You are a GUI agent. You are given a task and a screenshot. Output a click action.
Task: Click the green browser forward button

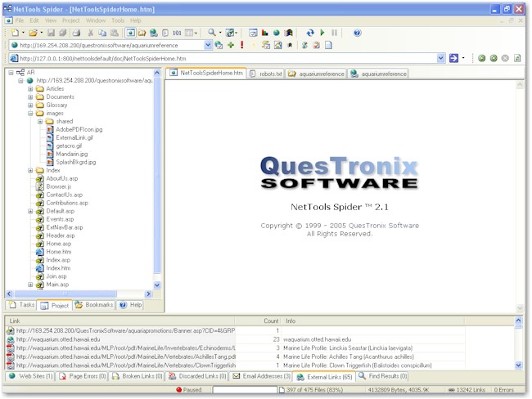click(494, 58)
